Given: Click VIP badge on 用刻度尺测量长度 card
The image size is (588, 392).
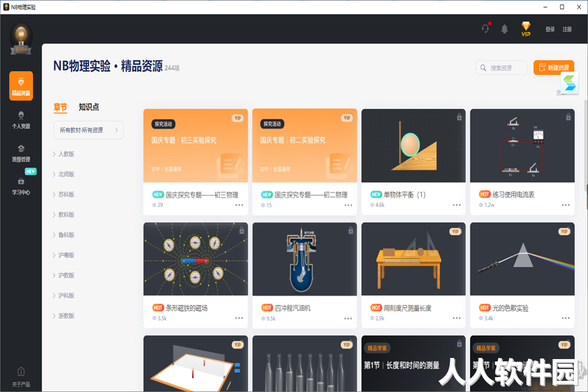Looking at the screenshot, I should coord(455,232).
